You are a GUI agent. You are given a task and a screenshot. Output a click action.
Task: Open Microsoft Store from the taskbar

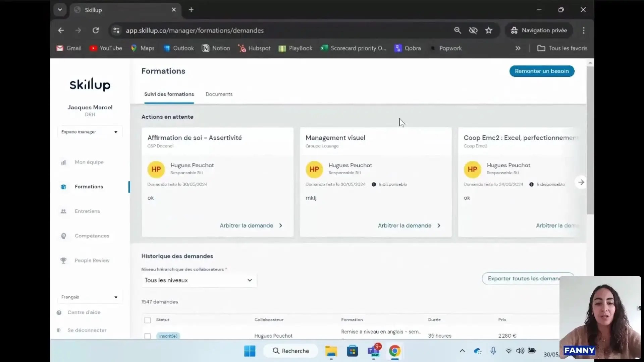click(353, 351)
